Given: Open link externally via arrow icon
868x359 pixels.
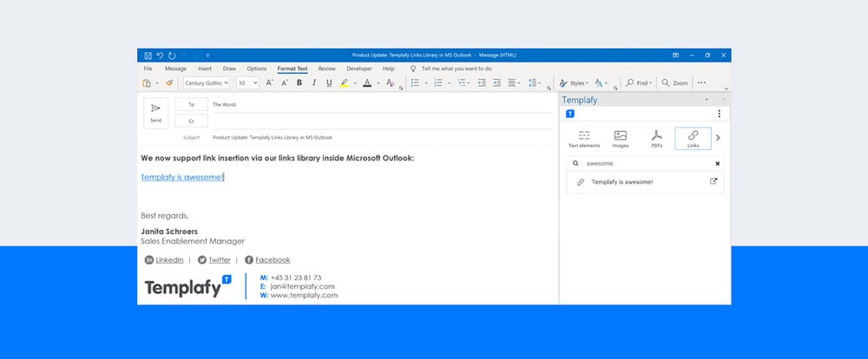Looking at the screenshot, I should (x=713, y=181).
